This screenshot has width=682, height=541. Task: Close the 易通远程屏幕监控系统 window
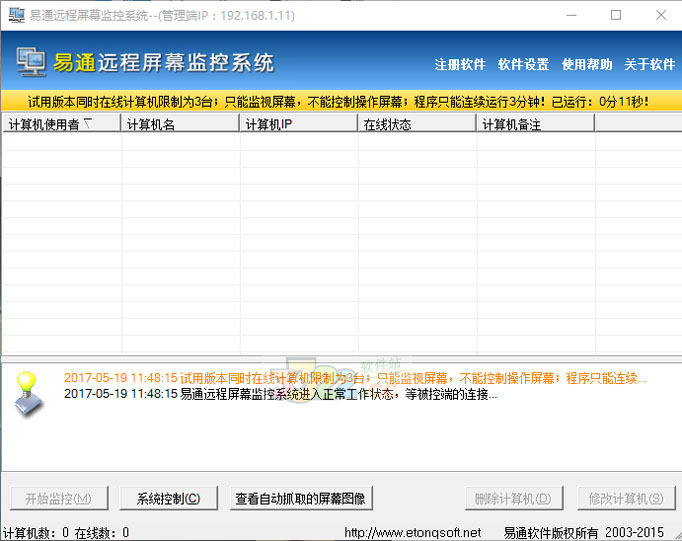point(661,15)
